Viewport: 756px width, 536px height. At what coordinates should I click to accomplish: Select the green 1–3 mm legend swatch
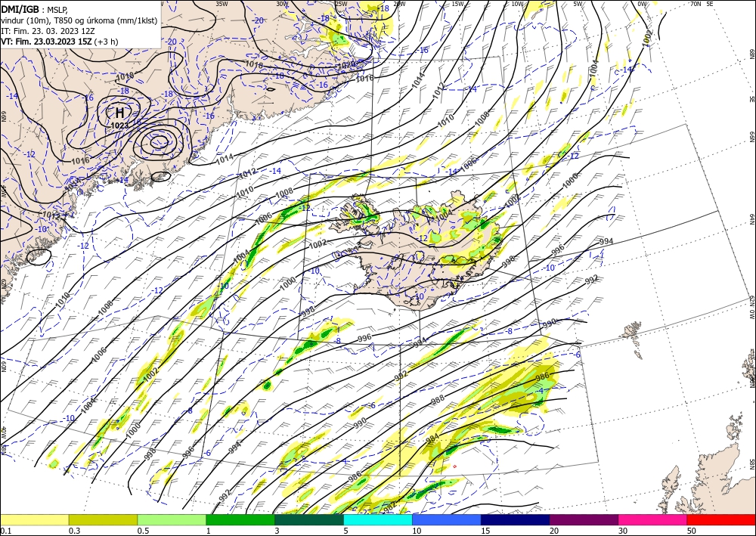[x=240, y=519]
